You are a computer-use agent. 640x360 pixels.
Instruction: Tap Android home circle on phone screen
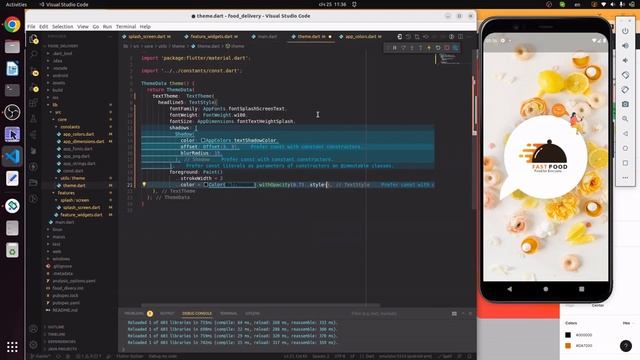tap(546, 289)
